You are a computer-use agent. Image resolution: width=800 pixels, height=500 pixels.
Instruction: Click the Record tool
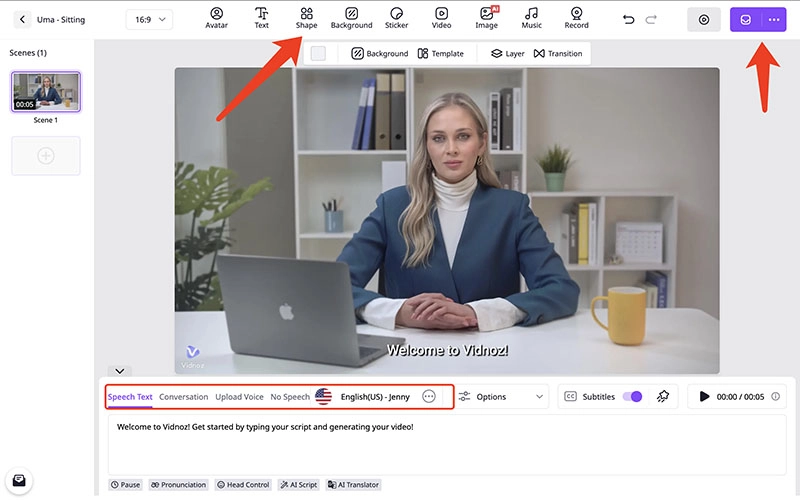click(576, 18)
